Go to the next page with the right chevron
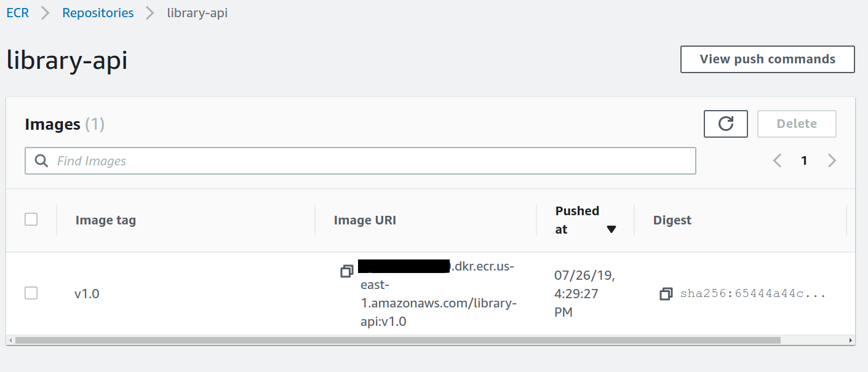This screenshot has width=868, height=372. (832, 160)
